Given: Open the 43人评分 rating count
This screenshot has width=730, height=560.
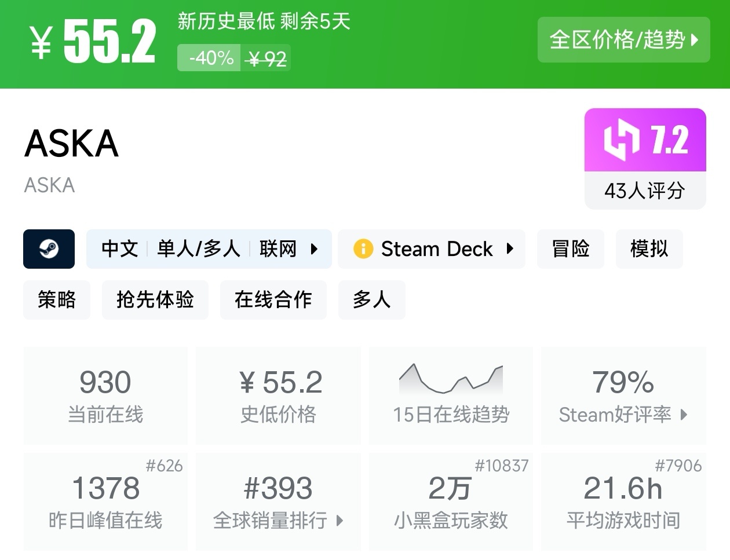Looking at the screenshot, I should pyautogui.click(x=645, y=191).
